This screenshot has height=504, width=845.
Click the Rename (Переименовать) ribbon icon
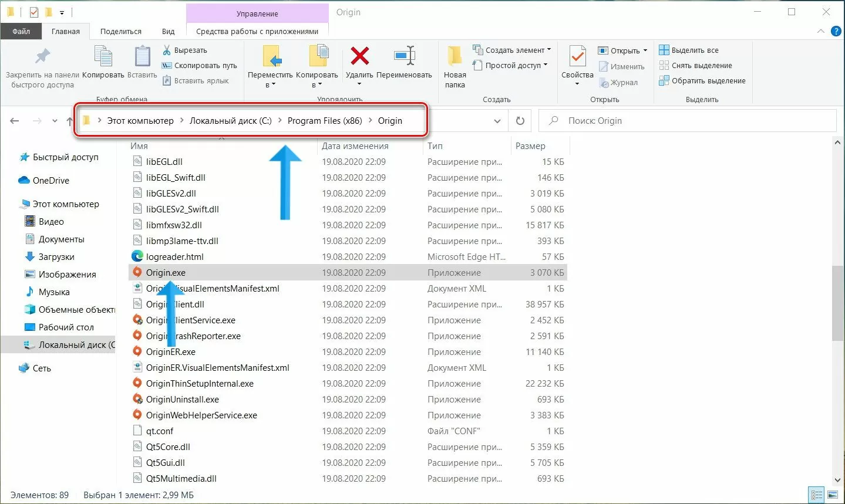coord(404,57)
